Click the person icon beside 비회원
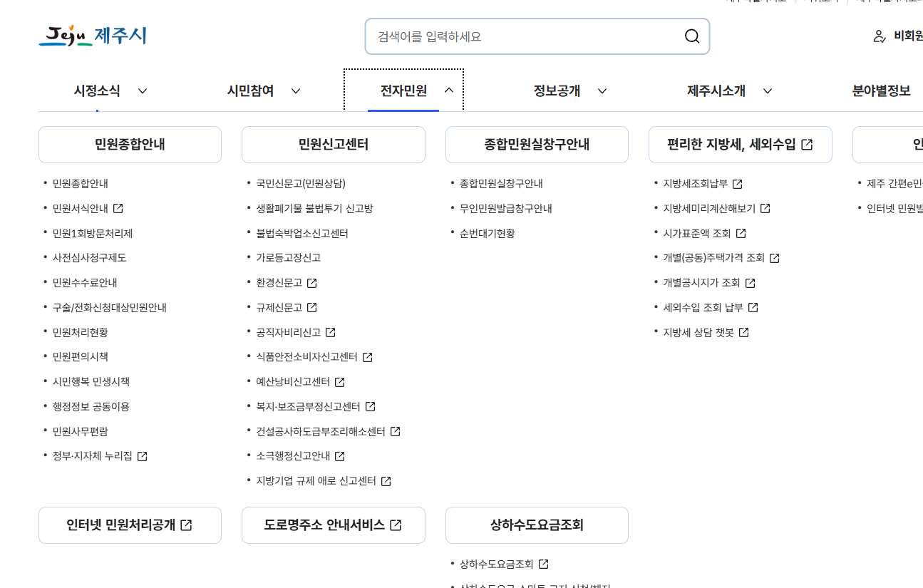Screen dimensions: 923x588 click(x=878, y=36)
